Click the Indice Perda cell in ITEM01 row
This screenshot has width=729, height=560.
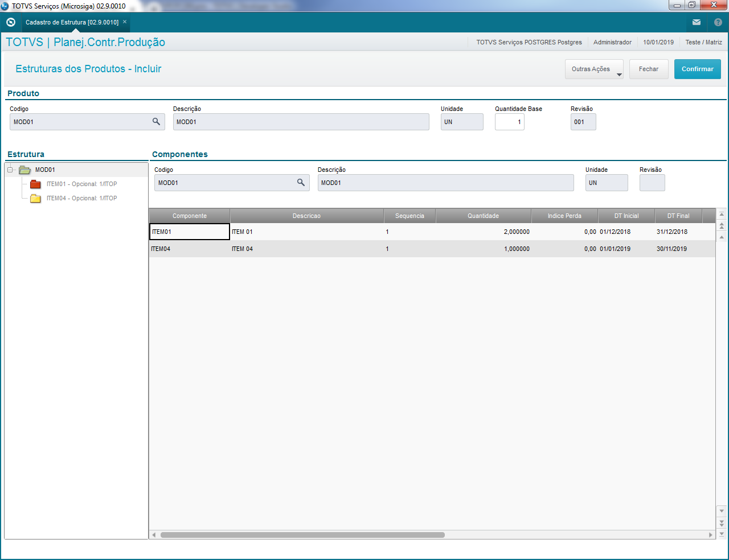point(564,232)
